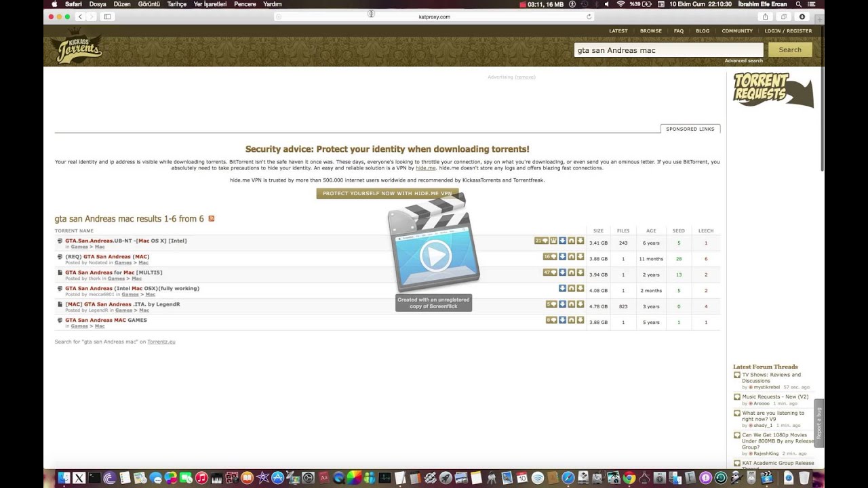This screenshot has width=868, height=488.
Task: Click the RSS feed icon next to results heading
Action: click(x=212, y=218)
